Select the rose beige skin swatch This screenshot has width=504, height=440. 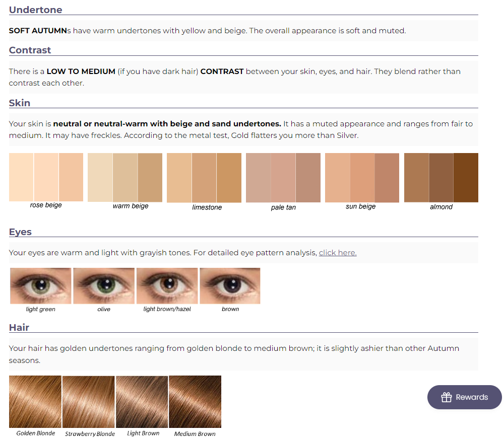[46, 177]
